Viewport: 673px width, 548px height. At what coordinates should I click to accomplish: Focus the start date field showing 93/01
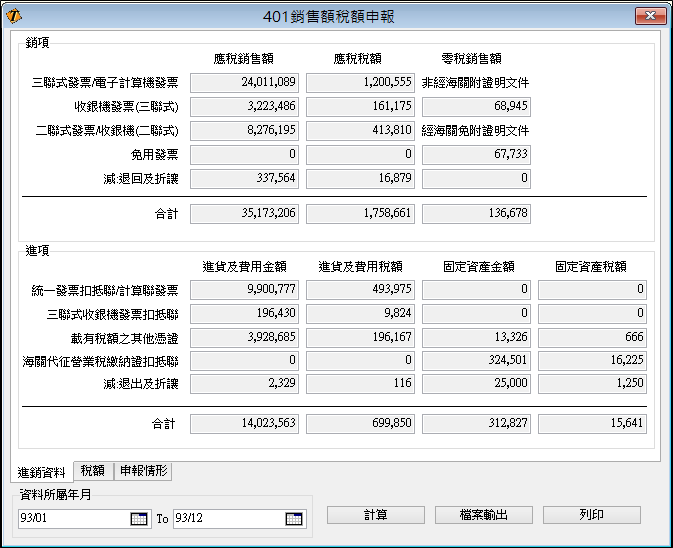[74, 519]
